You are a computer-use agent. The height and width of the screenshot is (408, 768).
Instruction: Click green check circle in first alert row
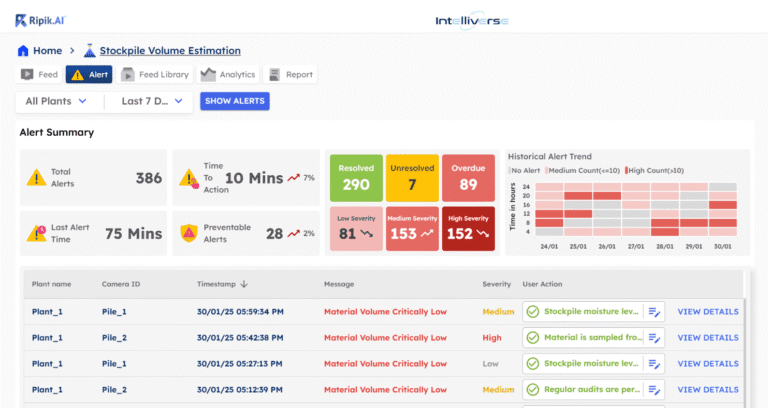click(x=533, y=312)
